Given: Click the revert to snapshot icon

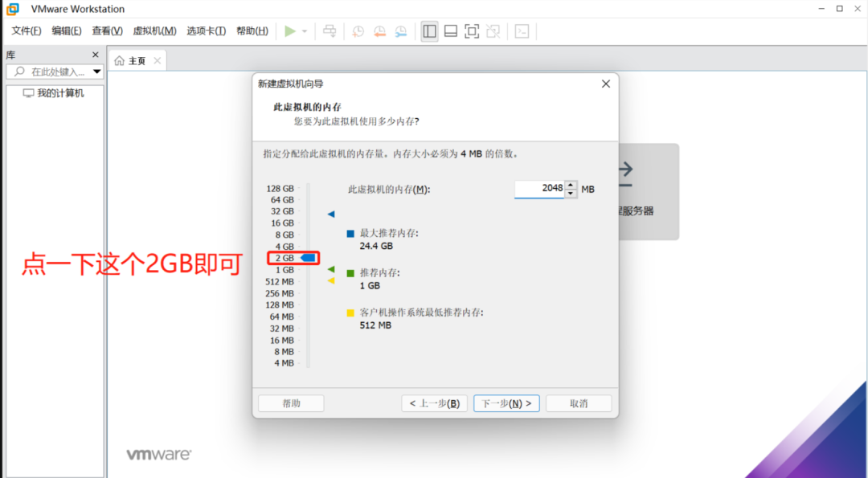Looking at the screenshot, I should (x=379, y=31).
